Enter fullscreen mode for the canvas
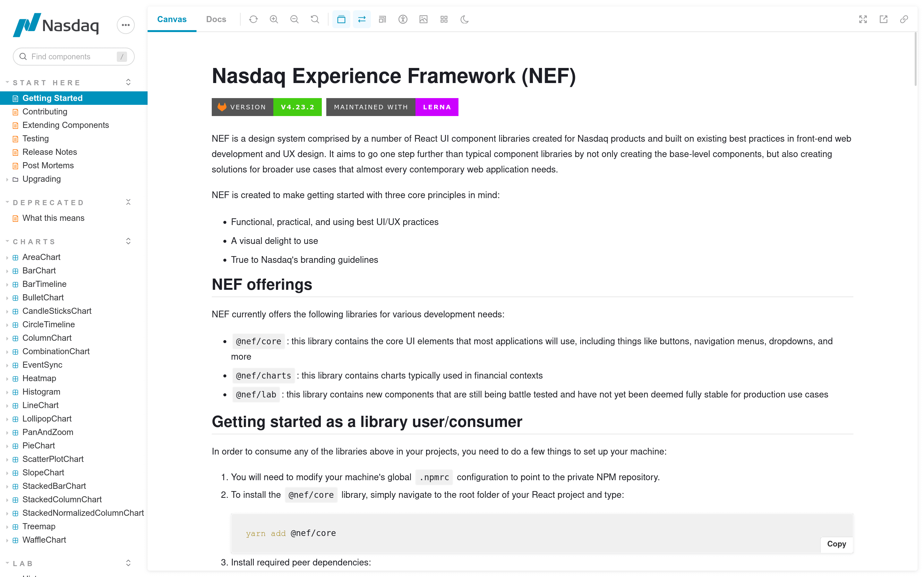This screenshot has width=924, height=577. pyautogui.click(x=864, y=19)
